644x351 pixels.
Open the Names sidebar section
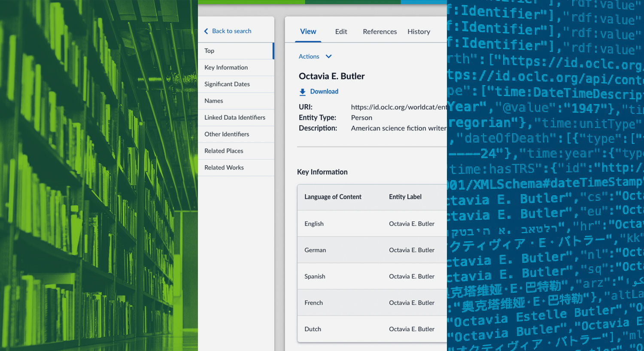(213, 101)
